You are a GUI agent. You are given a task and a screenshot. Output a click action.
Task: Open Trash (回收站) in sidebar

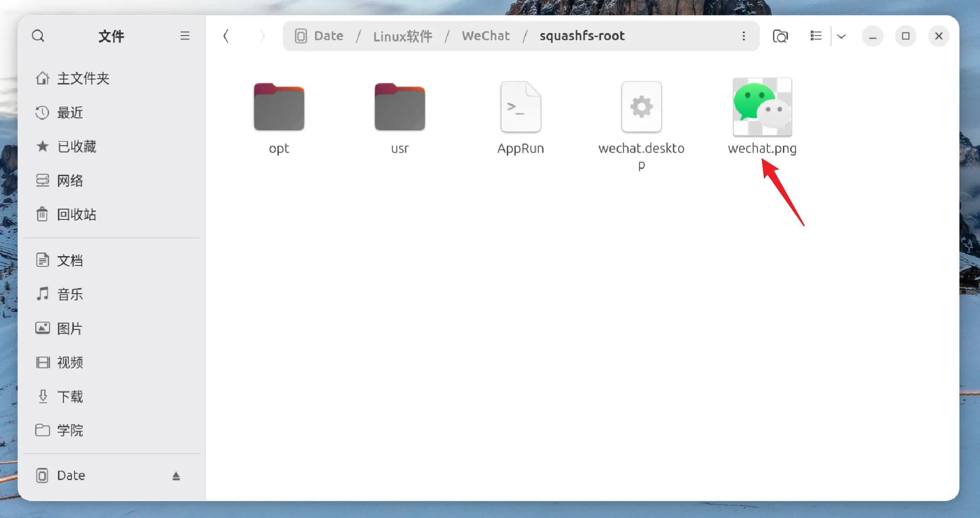click(x=112, y=214)
